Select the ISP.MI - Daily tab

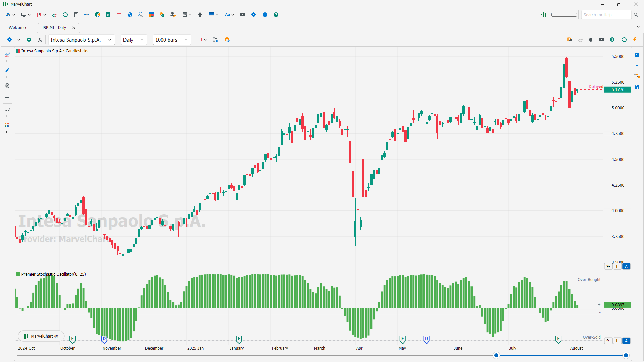54,28
